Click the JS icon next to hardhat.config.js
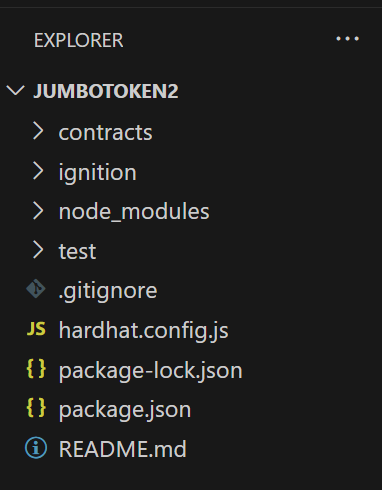The height and width of the screenshot is (490, 382). pyautogui.click(x=36, y=329)
